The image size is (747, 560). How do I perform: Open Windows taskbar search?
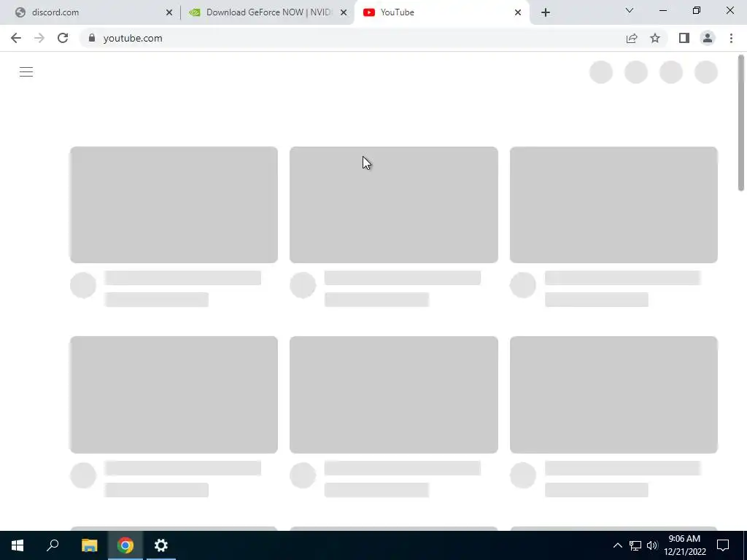(x=53, y=545)
